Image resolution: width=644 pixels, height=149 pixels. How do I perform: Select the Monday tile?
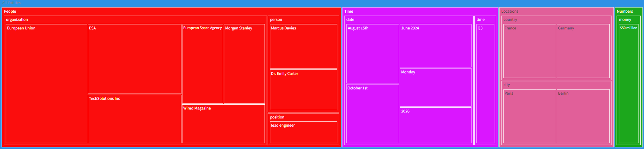(x=436, y=88)
